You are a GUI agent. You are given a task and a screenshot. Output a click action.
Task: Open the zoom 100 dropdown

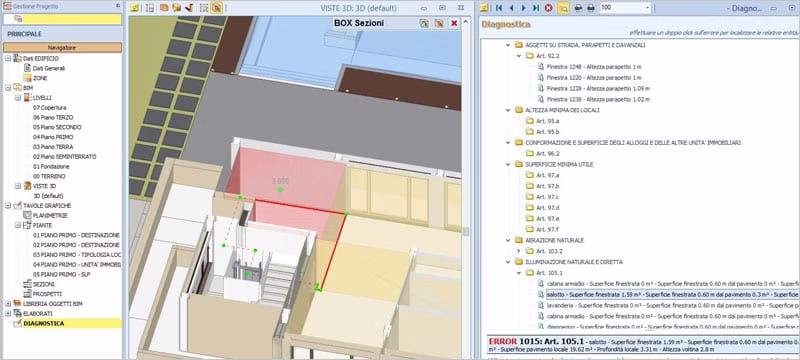click(647, 8)
